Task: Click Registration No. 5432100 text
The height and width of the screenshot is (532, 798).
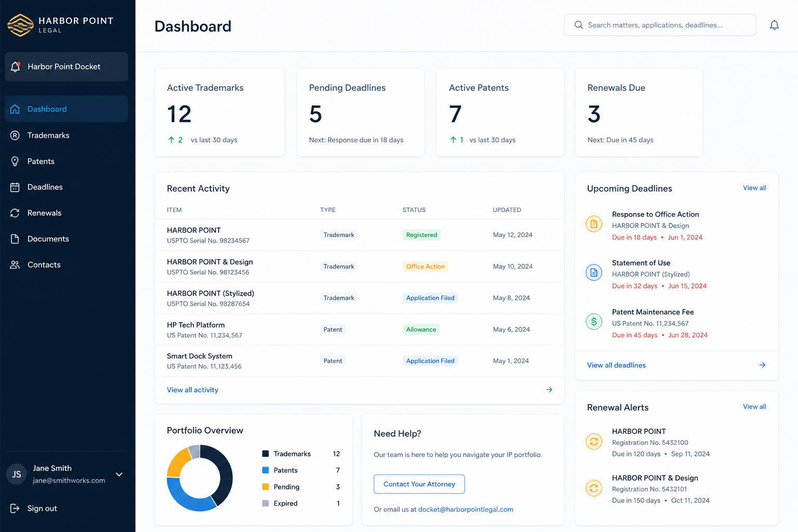Action: (650, 443)
